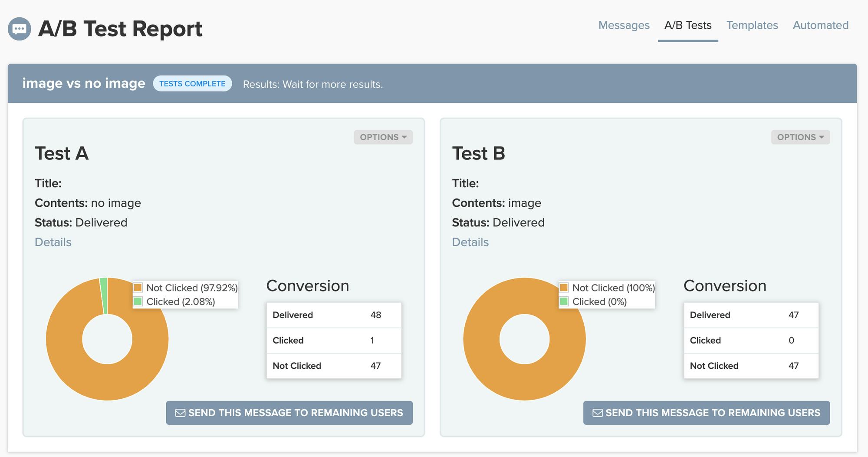Viewport: 868px width, 457px height.
Task: Send Test B's message to remaining users
Action: (x=706, y=413)
